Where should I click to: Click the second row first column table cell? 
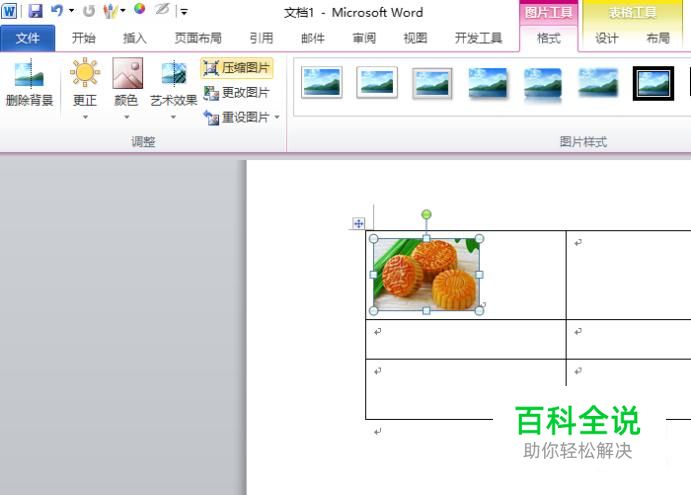tap(466, 339)
